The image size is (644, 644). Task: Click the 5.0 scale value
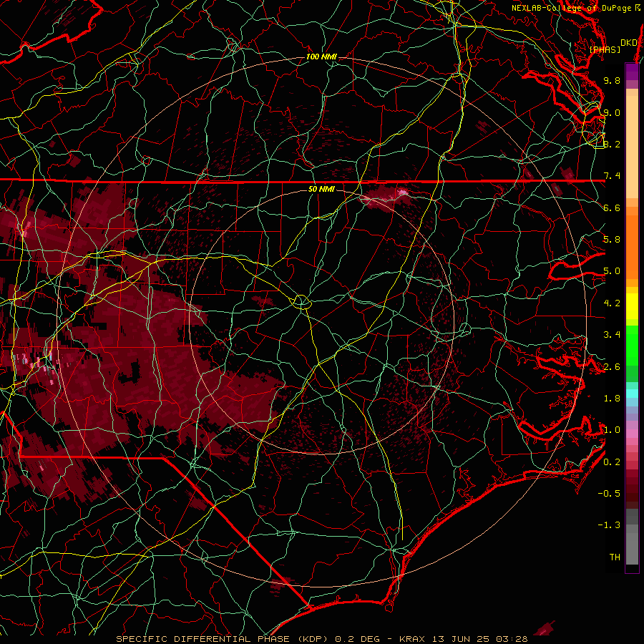click(x=612, y=271)
